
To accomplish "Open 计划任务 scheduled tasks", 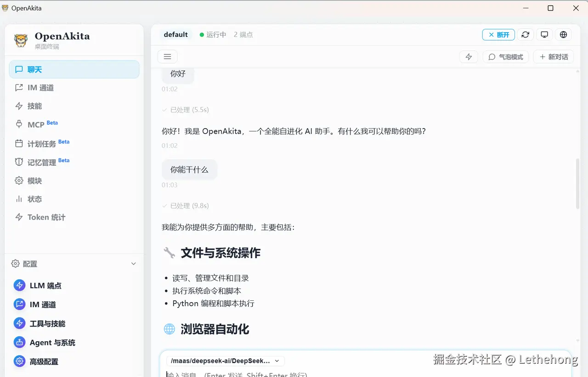I will click(74, 144).
